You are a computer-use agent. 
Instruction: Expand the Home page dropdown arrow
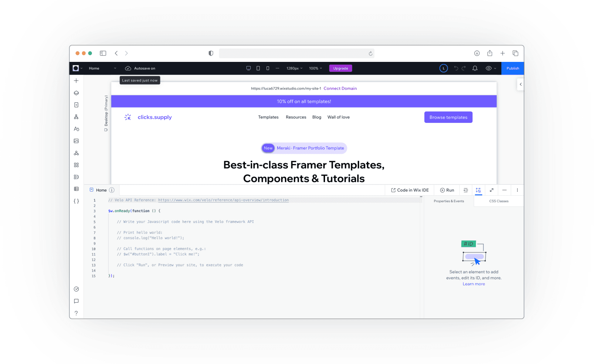click(x=115, y=68)
